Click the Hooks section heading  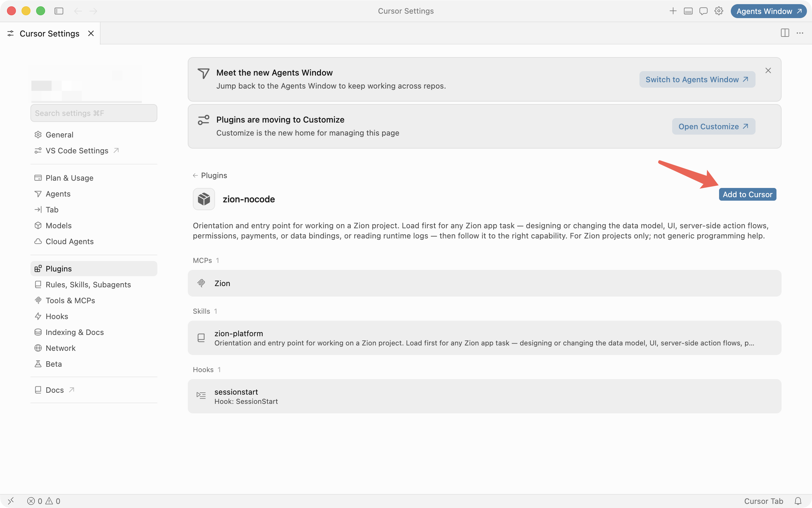203,370
